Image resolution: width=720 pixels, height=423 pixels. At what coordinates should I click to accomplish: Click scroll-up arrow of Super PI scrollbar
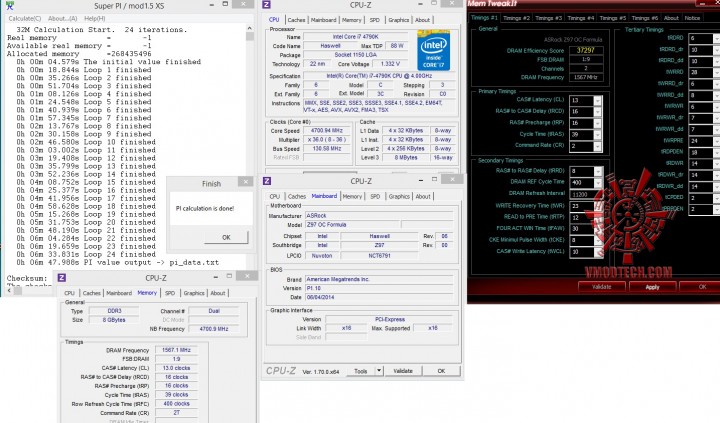(249, 28)
